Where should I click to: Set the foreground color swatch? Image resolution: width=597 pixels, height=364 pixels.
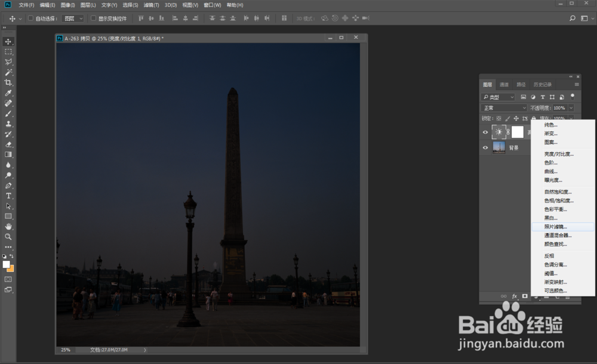(6, 264)
